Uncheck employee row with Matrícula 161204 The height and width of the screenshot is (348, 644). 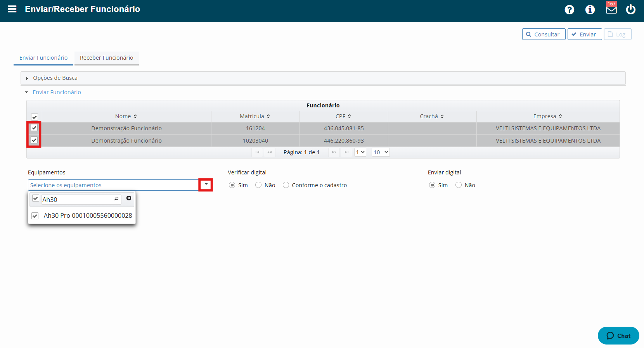34,128
